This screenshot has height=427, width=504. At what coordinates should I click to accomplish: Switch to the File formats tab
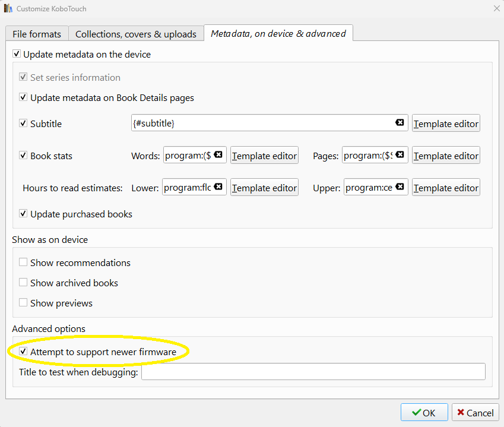pos(37,34)
